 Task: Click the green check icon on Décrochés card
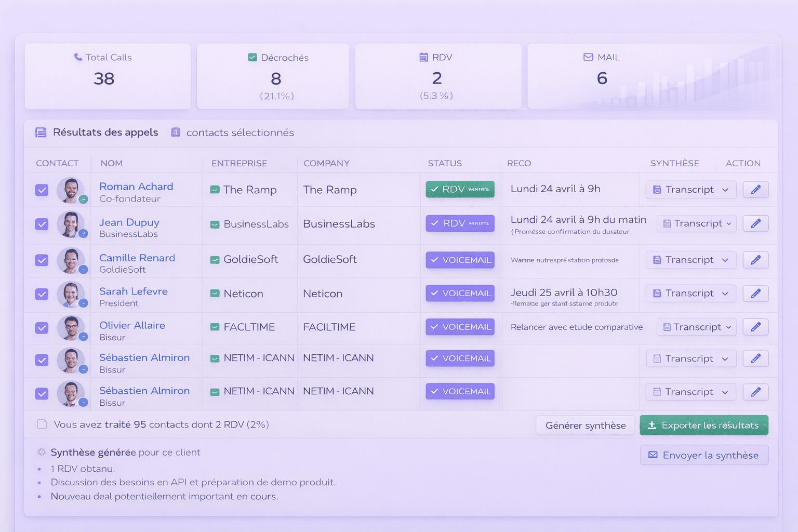(252, 58)
